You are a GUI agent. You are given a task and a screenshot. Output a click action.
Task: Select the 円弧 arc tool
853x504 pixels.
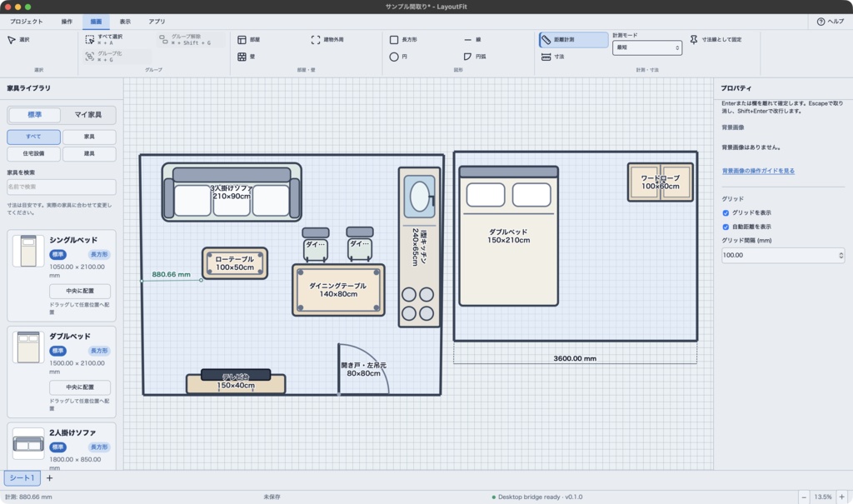pos(474,57)
